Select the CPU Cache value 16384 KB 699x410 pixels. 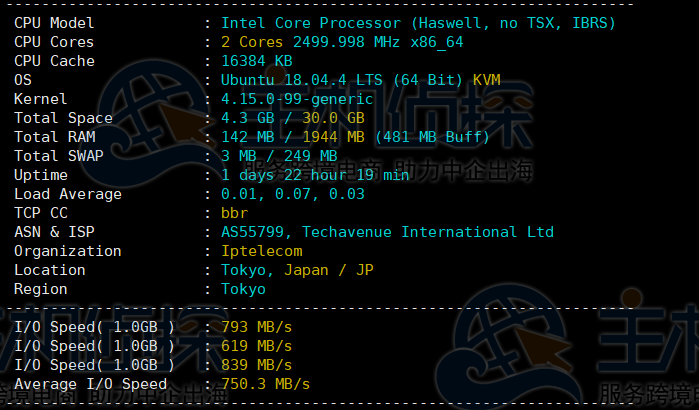(x=257, y=61)
